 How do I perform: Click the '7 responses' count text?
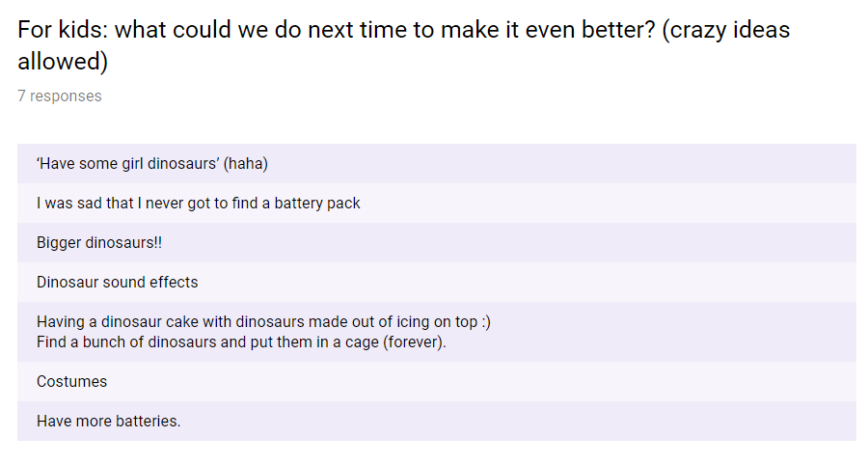click(x=59, y=96)
